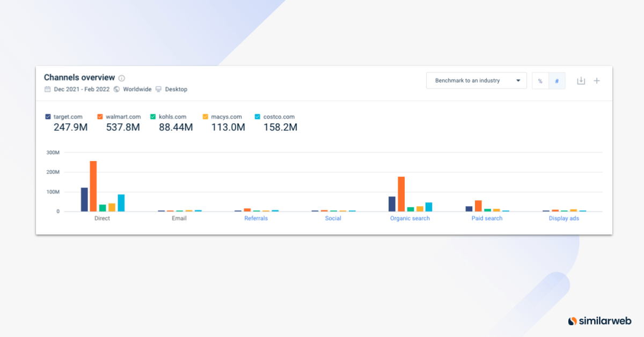Click the calendar icon before the date range
The height and width of the screenshot is (337, 644).
coord(47,89)
